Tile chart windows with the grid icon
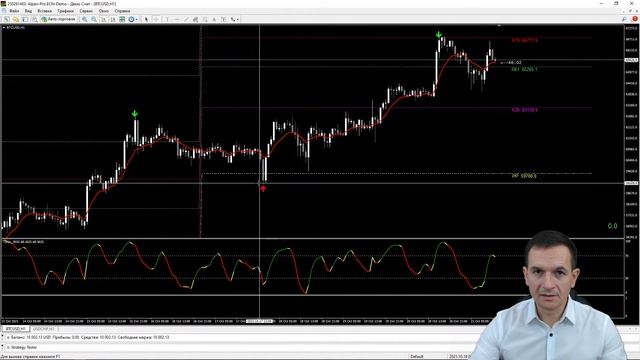 point(122,19)
